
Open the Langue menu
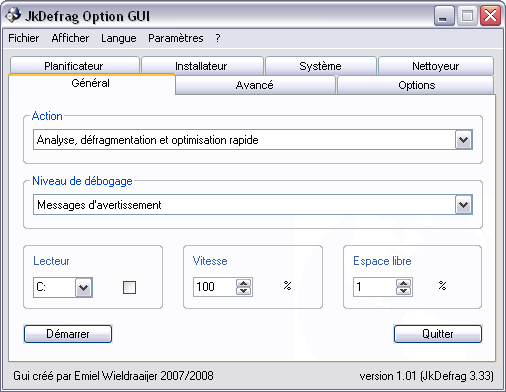pyautogui.click(x=119, y=38)
